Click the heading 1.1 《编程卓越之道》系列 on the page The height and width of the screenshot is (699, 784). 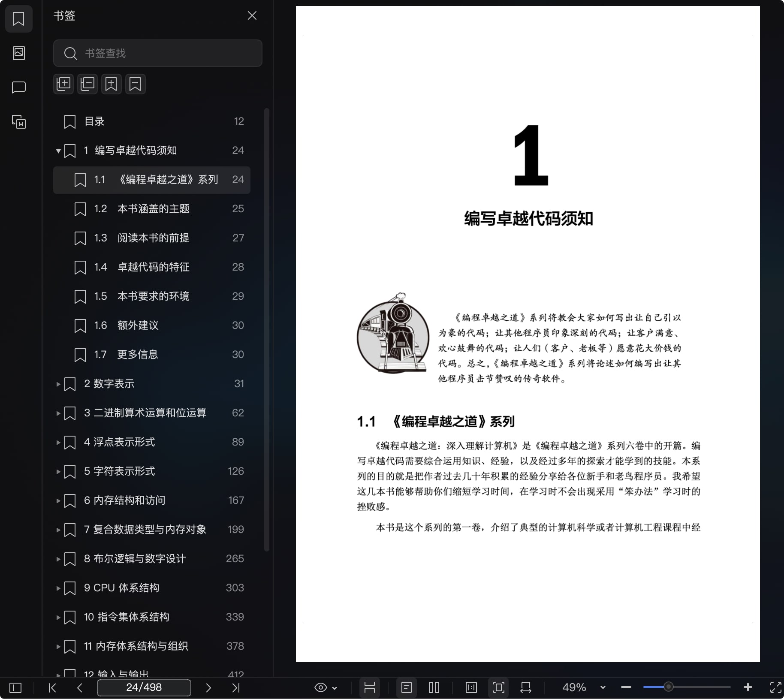click(436, 422)
